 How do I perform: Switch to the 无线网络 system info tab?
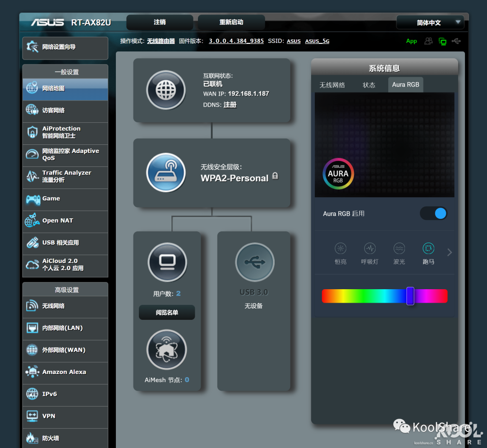332,85
